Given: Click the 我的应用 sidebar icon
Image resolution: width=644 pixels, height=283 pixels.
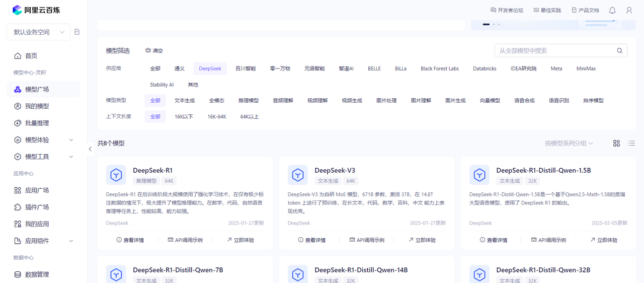Looking at the screenshot, I should 18,224.
